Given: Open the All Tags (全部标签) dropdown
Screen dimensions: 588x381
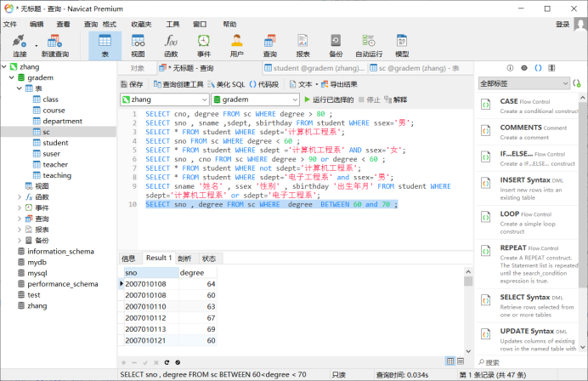Looking at the screenshot, I should [x=524, y=83].
